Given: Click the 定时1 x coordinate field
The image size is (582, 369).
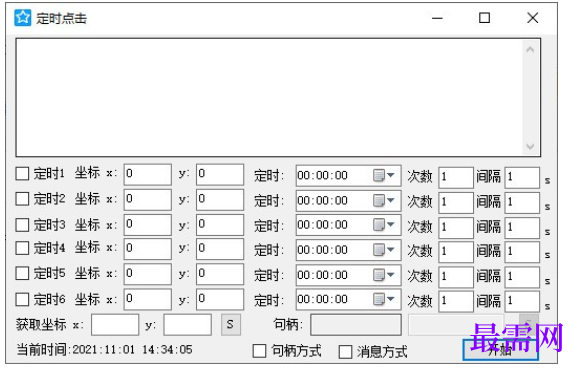Looking at the screenshot, I should [148, 174].
